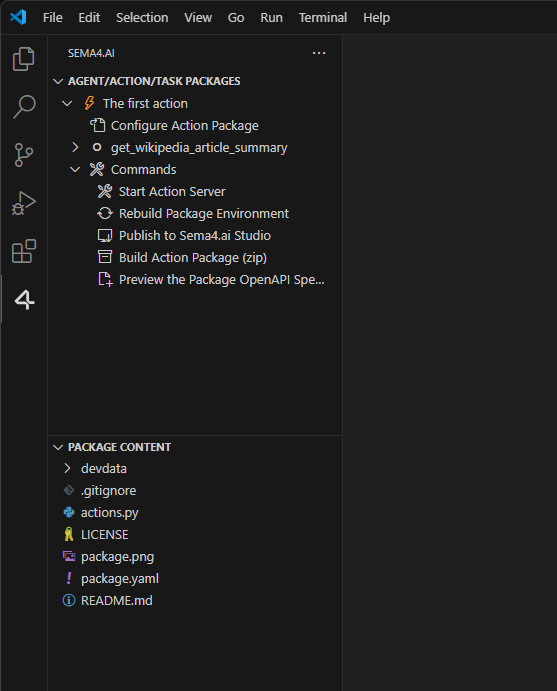Collapse the Commands tree node
Image resolution: width=557 pixels, height=691 pixels.
click(x=75, y=170)
